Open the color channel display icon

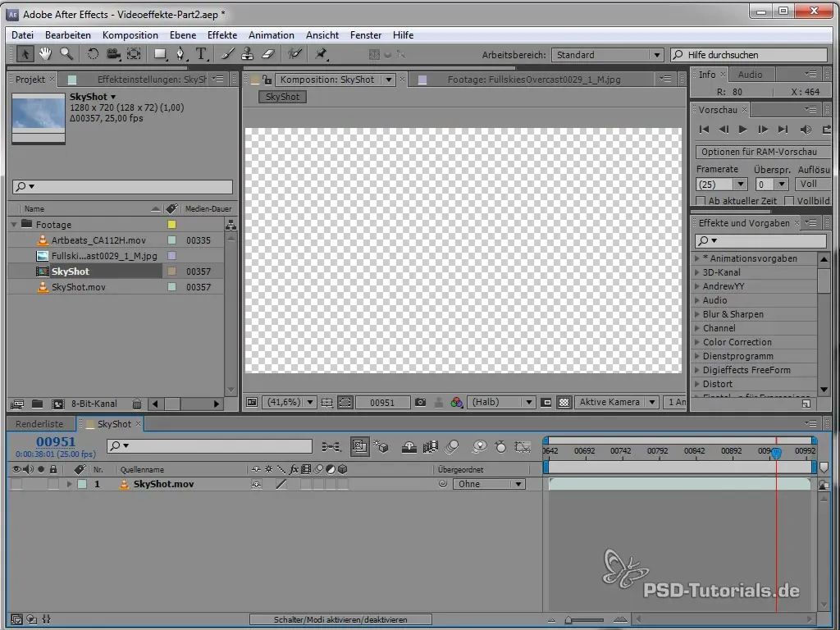[456, 402]
